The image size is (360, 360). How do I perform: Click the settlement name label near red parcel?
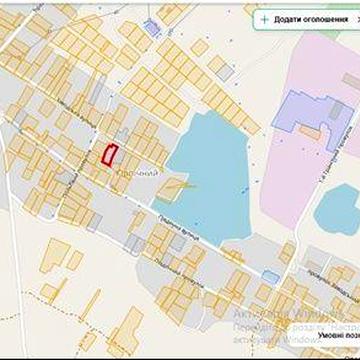point(136,173)
